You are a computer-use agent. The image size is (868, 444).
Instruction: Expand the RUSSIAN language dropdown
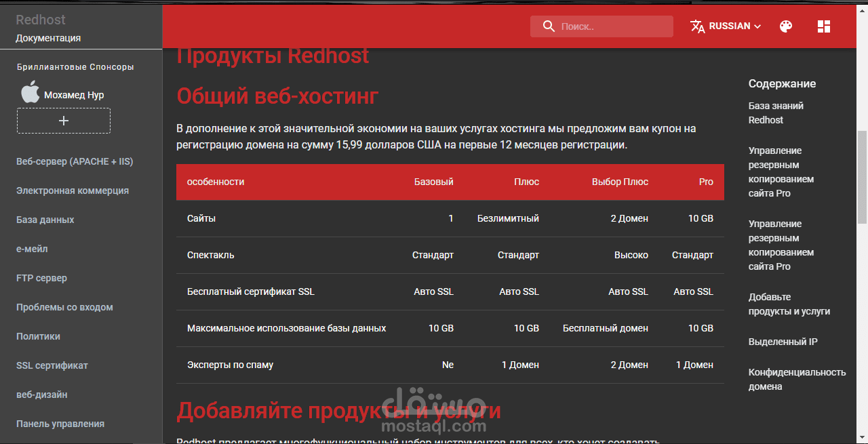(735, 26)
